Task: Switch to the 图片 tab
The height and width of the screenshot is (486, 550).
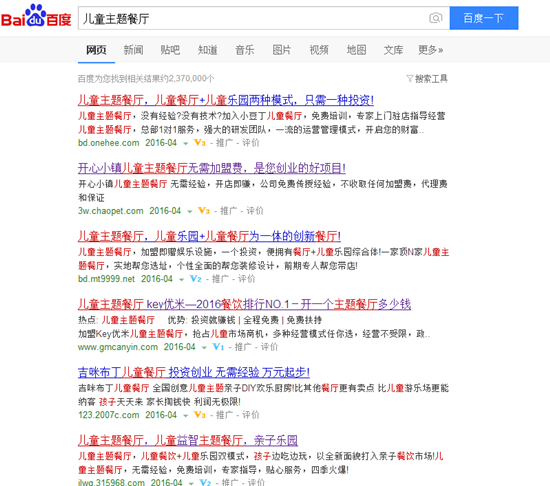Action: click(x=282, y=50)
